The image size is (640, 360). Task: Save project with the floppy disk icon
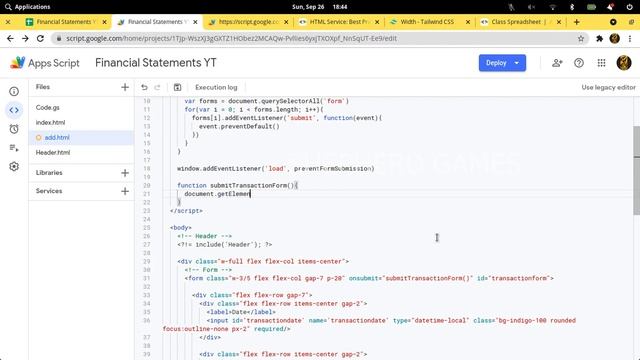177,87
